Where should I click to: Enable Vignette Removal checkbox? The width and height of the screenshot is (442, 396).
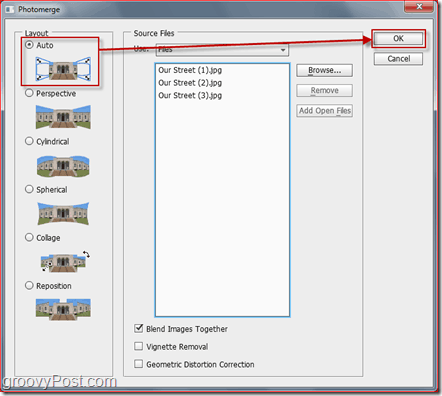click(139, 346)
